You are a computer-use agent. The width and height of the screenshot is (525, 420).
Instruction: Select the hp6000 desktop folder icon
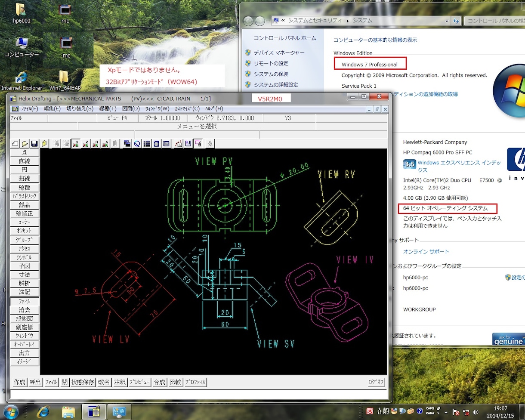(21, 13)
